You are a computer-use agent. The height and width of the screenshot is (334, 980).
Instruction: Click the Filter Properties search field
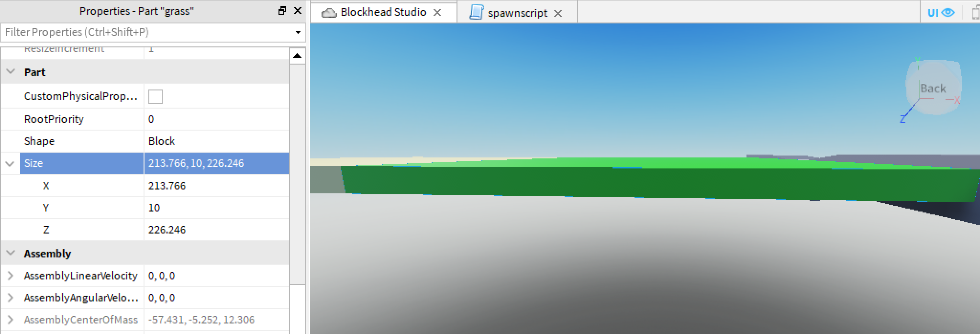[x=148, y=32]
